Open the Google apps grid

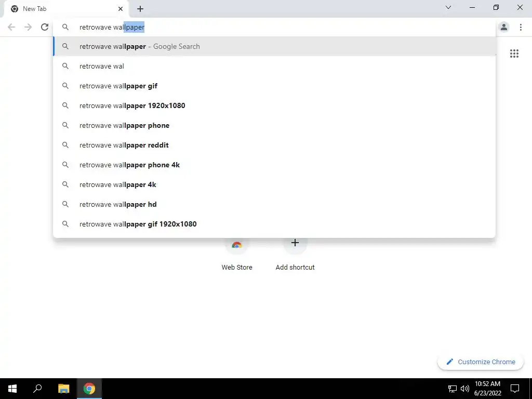tap(514, 54)
